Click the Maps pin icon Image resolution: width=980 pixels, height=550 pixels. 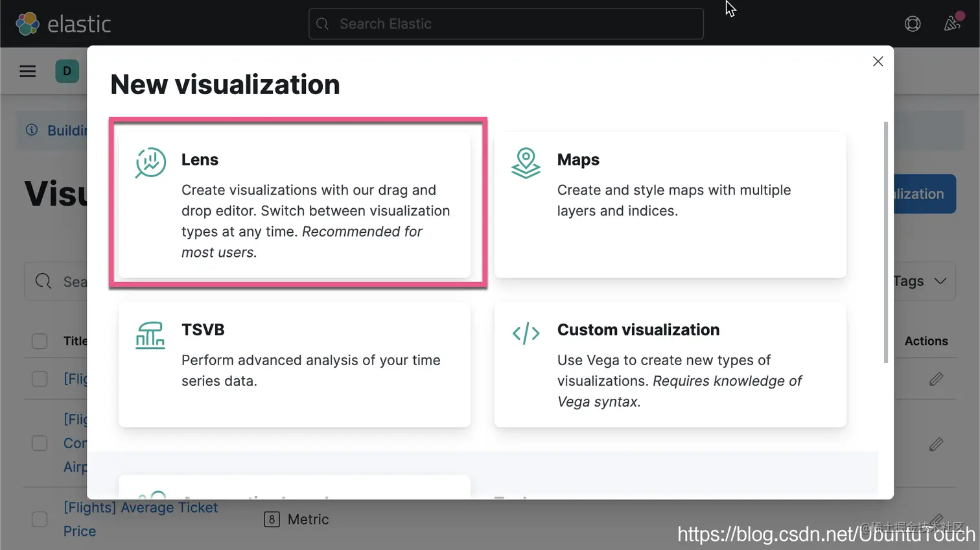[x=526, y=163]
